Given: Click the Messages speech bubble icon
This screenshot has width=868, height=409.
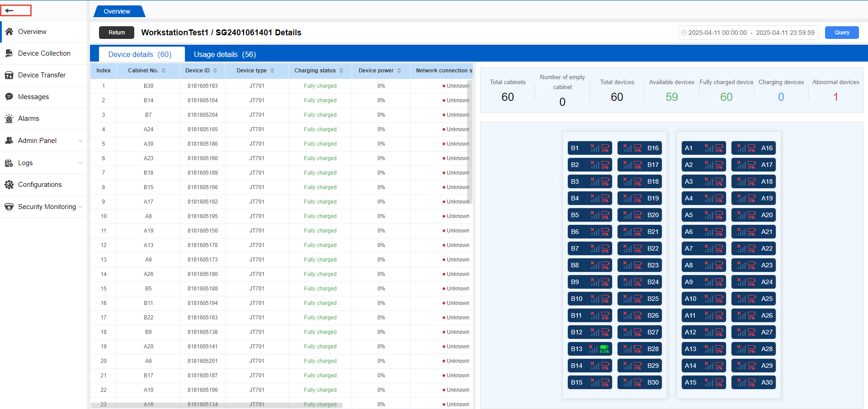Looking at the screenshot, I should 9,97.
